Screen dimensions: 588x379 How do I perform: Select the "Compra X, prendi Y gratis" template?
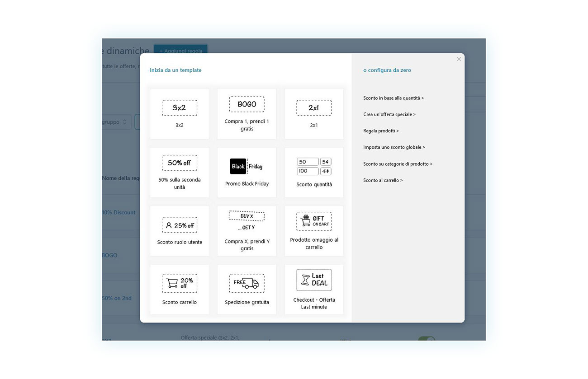pyautogui.click(x=247, y=230)
